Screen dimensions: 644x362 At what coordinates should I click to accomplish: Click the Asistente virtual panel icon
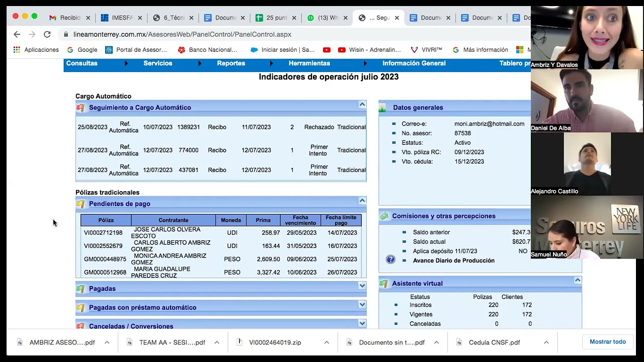[384, 284]
